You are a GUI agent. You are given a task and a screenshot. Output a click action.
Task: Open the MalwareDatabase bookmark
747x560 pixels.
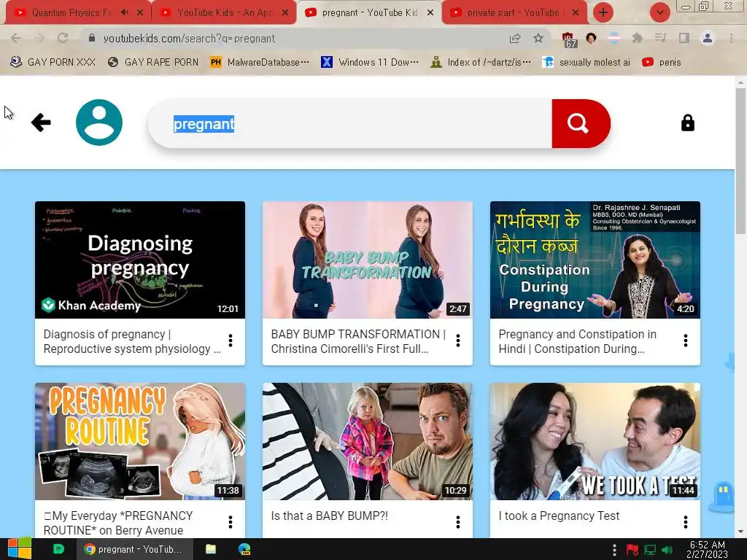260,62
